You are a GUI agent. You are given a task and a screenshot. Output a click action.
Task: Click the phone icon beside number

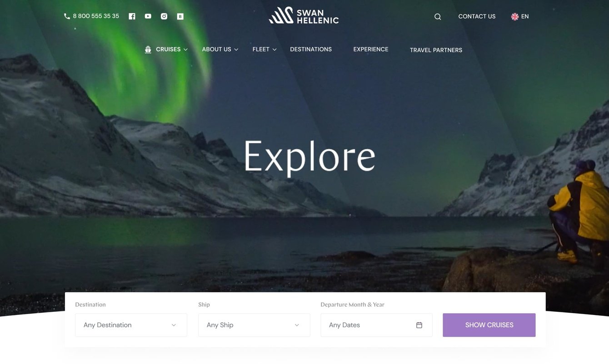67,16
